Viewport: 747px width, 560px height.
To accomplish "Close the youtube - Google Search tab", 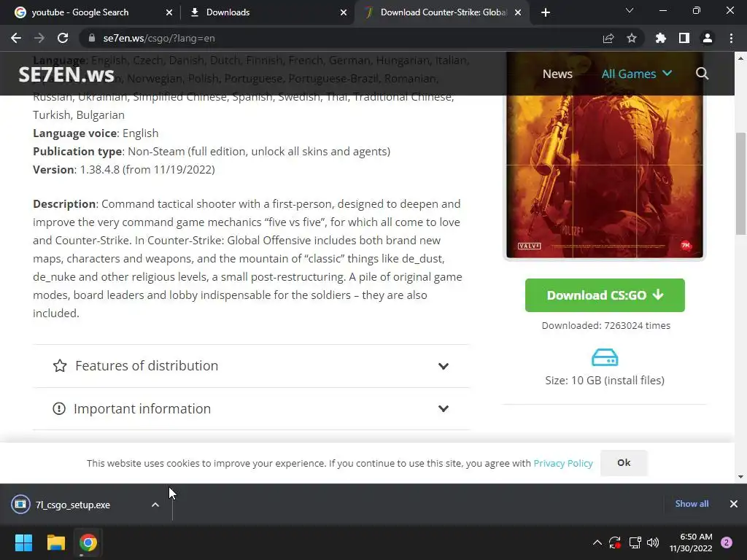I will [x=169, y=12].
